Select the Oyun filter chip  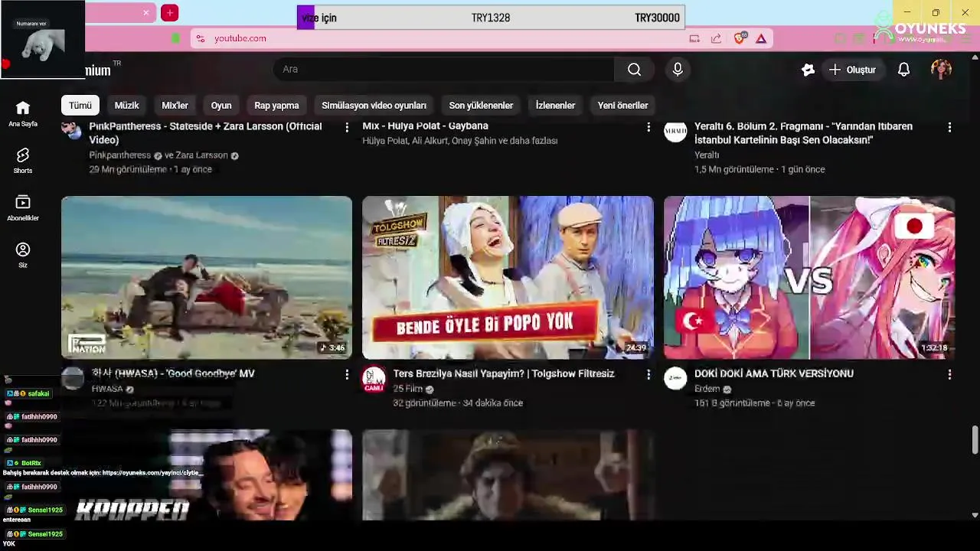click(221, 106)
